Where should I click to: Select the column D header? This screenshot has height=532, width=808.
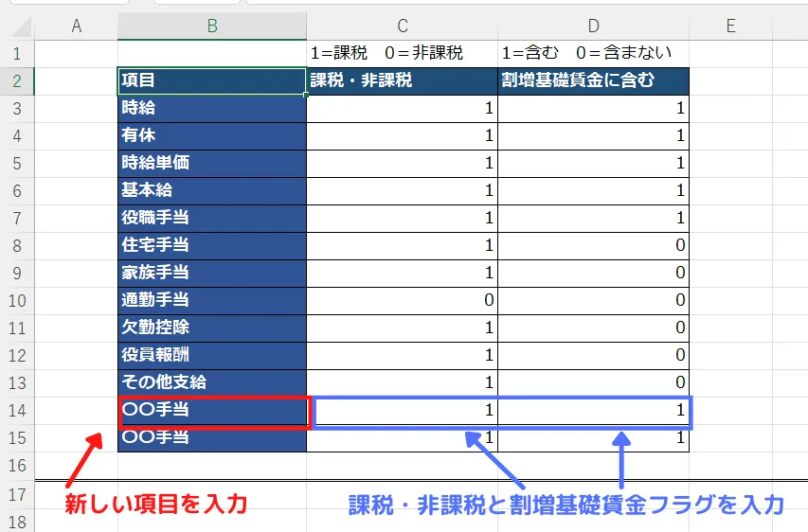point(593,27)
